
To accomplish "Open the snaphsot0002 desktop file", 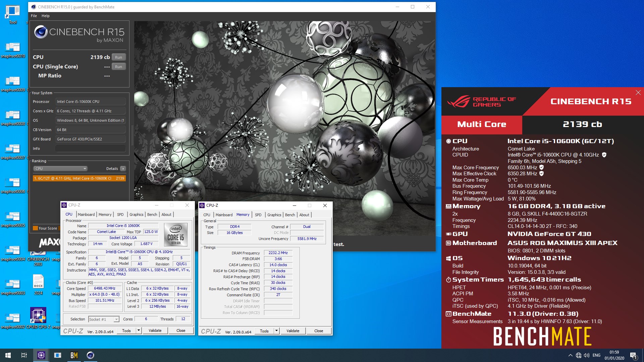I will [13, 320].
